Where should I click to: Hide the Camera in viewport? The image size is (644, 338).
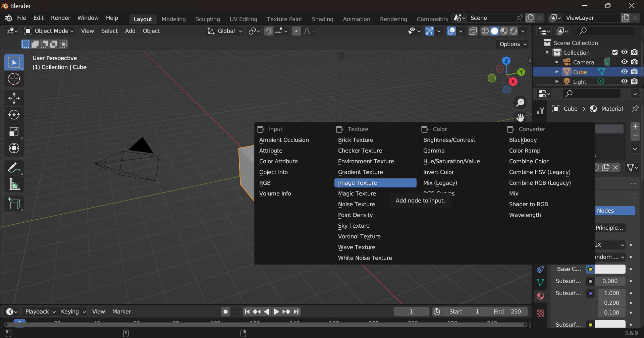624,62
